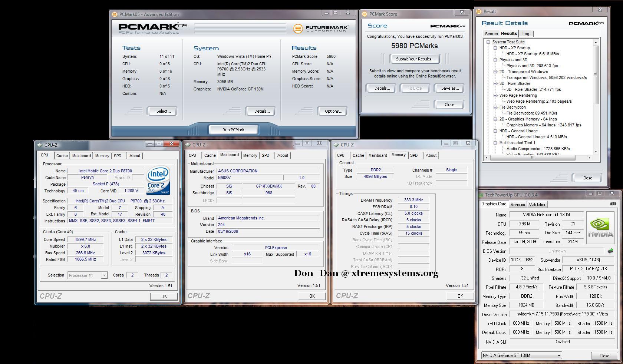Image resolution: width=623 pixels, height=364 pixels.
Task: Open the Memory tab in CPU-Z CPU window
Action: [x=102, y=156]
